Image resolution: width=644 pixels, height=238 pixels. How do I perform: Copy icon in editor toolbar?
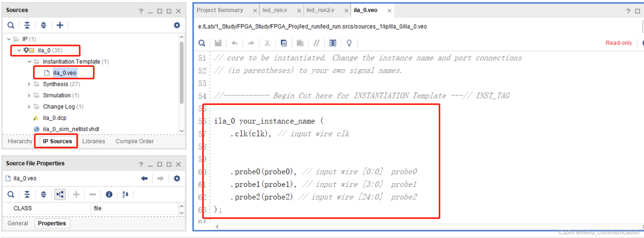coord(284,43)
